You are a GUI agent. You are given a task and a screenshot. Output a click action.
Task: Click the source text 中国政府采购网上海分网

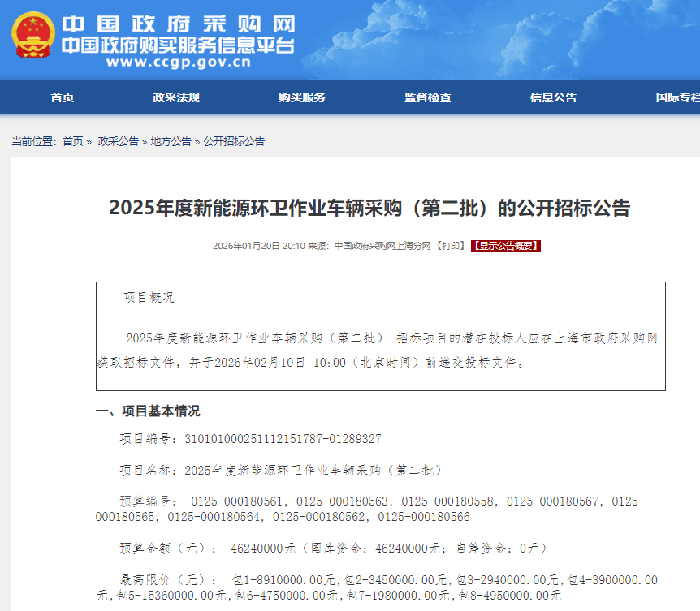(x=382, y=246)
